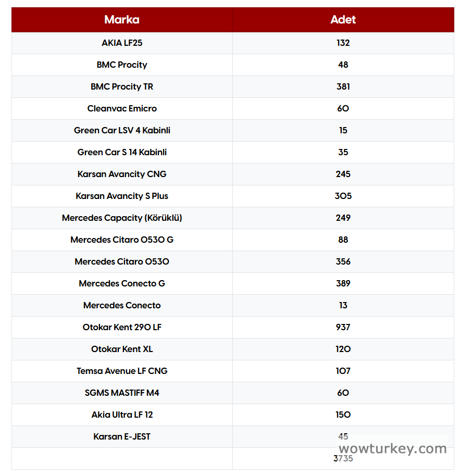Select the 132 quantity value
Image resolution: width=460 pixels, height=476 pixels.
(343, 43)
